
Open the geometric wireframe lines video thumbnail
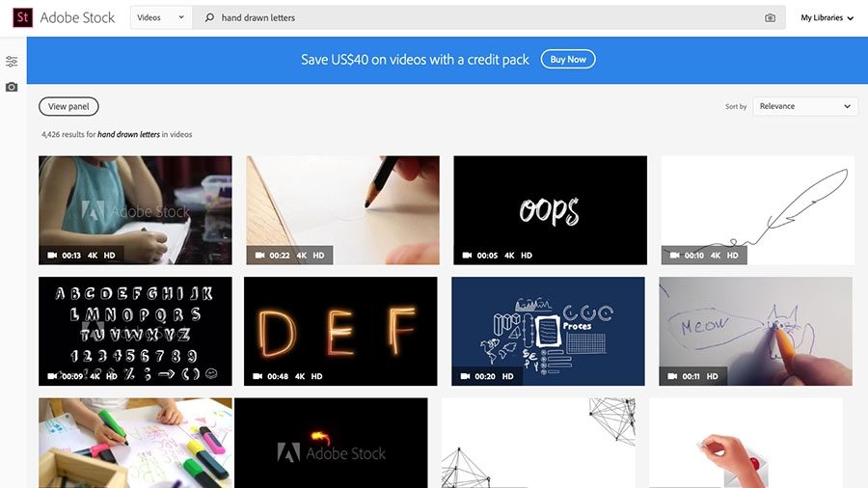538,443
